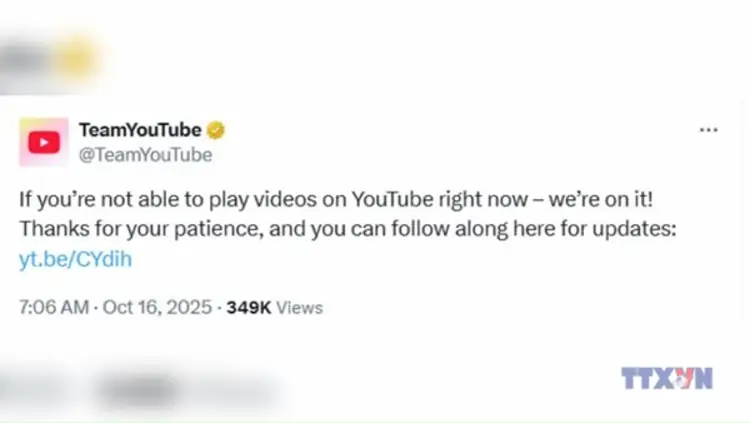The width and height of the screenshot is (750, 423).
Task: Open the yt.be/CYdih link
Action: tap(76, 259)
